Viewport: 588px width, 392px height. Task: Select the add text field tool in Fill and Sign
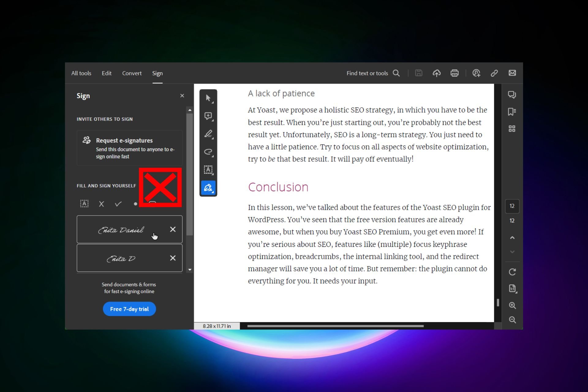84,204
